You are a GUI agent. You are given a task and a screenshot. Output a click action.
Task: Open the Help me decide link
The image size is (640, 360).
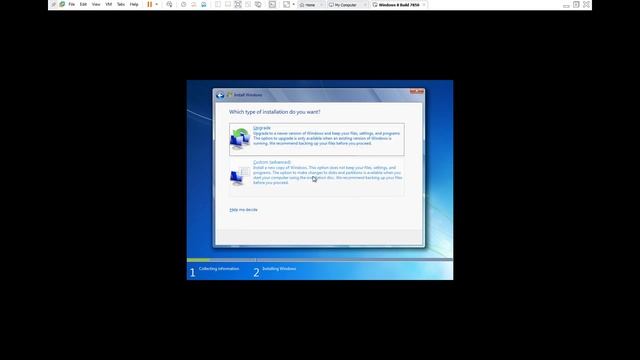click(243, 210)
